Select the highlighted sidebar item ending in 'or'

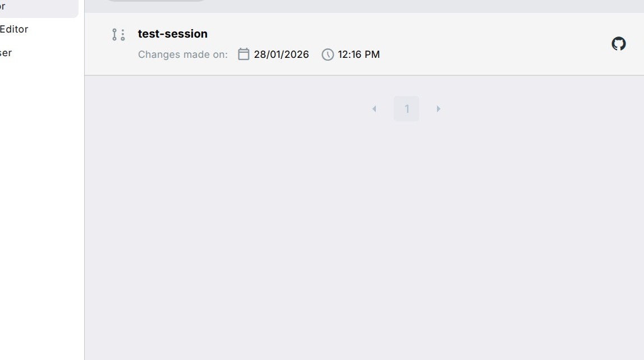click(34, 8)
